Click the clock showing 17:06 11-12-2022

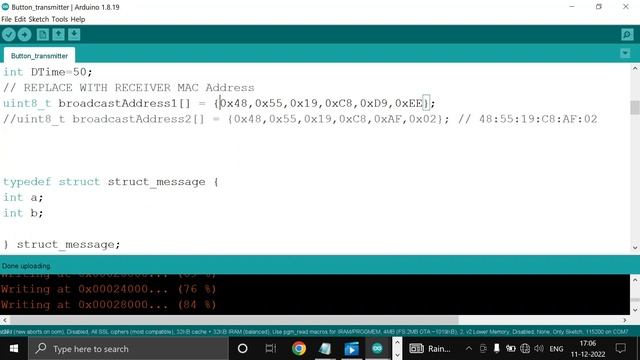[x=588, y=349]
